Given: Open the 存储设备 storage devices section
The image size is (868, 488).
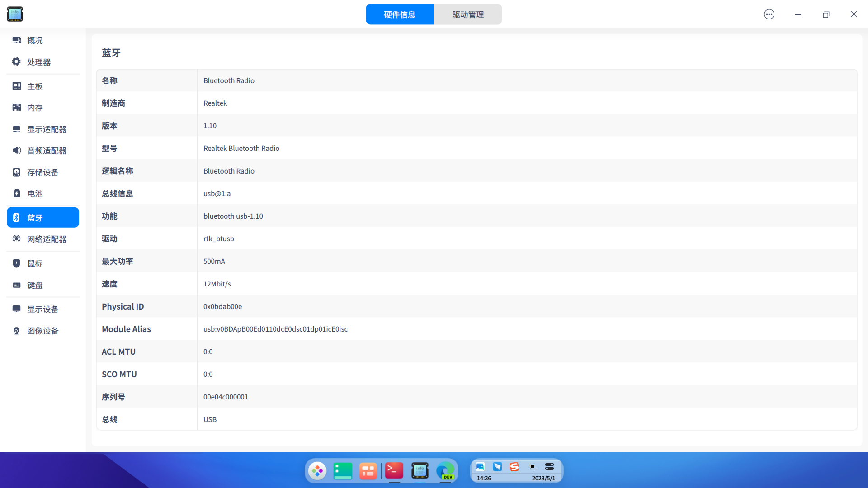Looking at the screenshot, I should (x=42, y=172).
